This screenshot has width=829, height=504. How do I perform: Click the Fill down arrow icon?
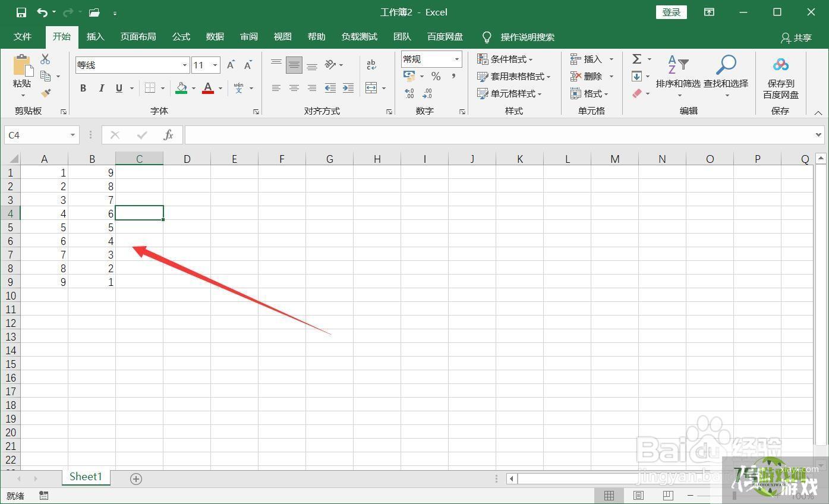(x=636, y=76)
